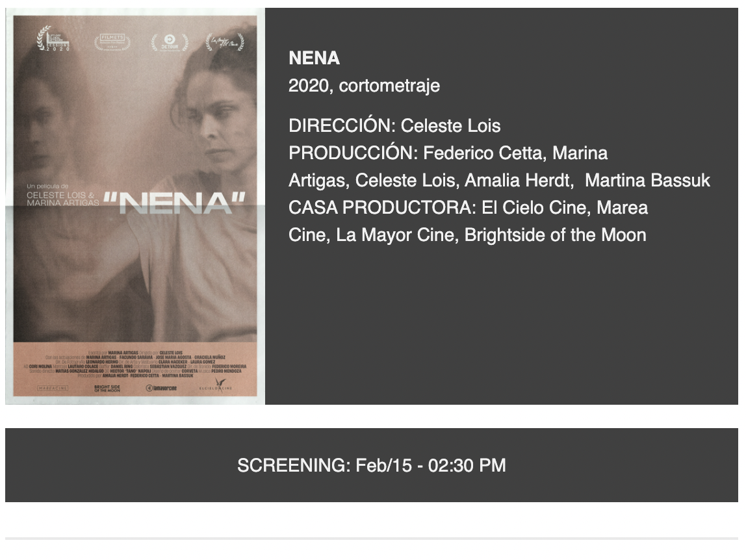Viewport: 746px width, 560px height.
Task: Click the Filmets festival laurel badge
Action: pyautogui.click(x=112, y=42)
